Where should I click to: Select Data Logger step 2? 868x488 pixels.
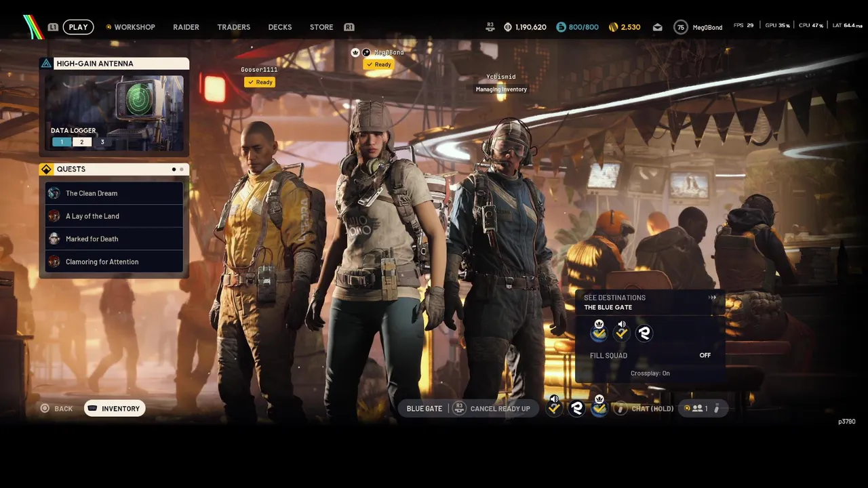pos(82,142)
